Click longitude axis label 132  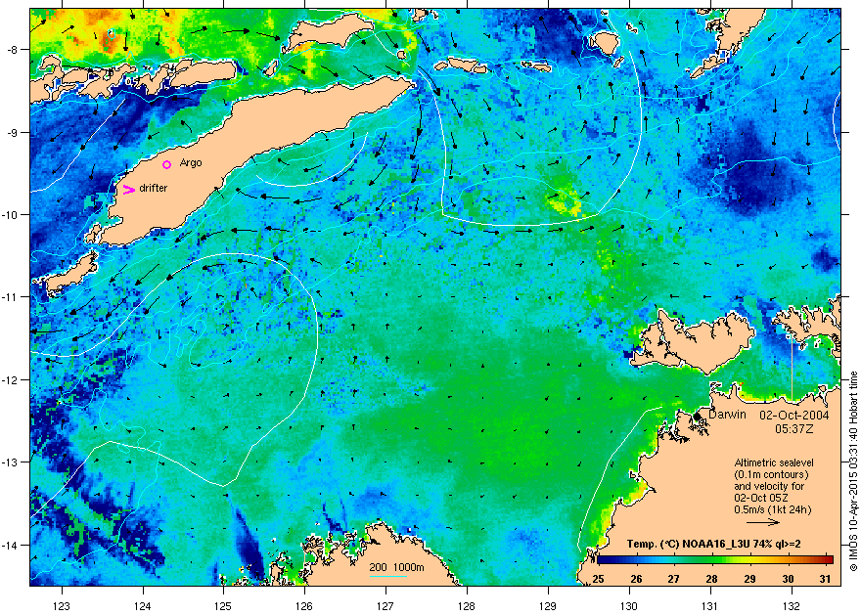tap(792, 606)
